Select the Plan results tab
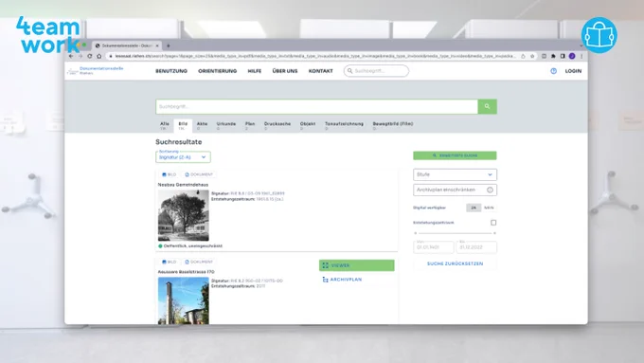The height and width of the screenshot is (363, 644). pyautogui.click(x=250, y=126)
